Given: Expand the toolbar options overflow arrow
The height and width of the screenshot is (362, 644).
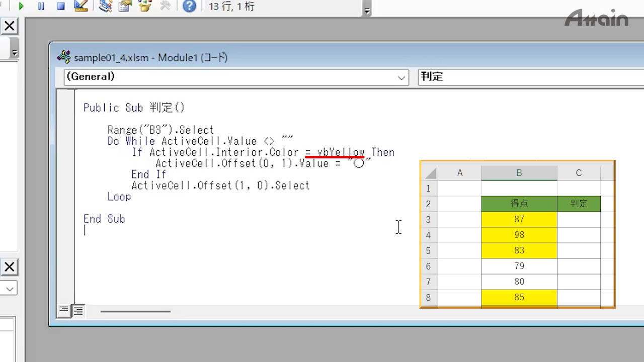Looking at the screenshot, I should (x=367, y=11).
